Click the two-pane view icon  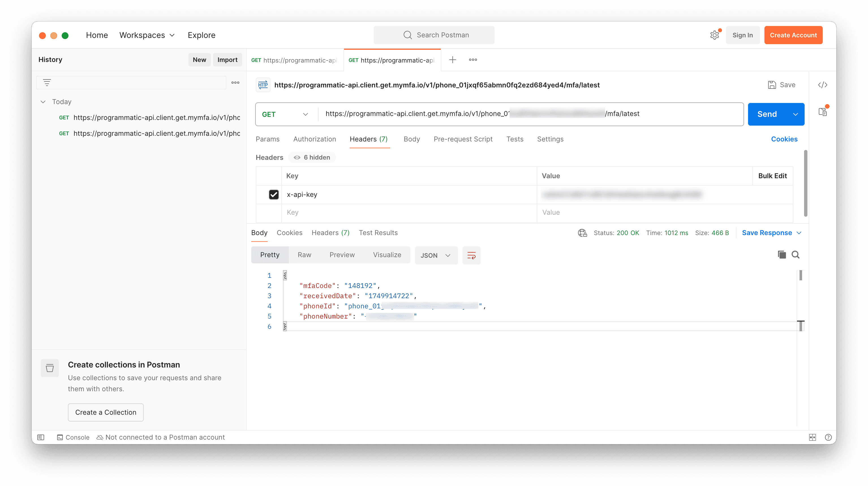(x=812, y=437)
